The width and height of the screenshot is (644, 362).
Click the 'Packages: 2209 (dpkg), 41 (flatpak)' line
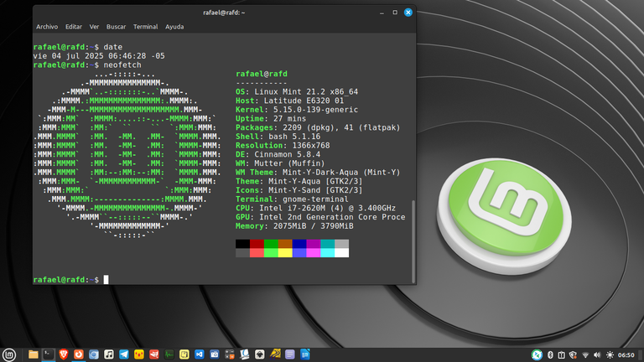[318, 127]
